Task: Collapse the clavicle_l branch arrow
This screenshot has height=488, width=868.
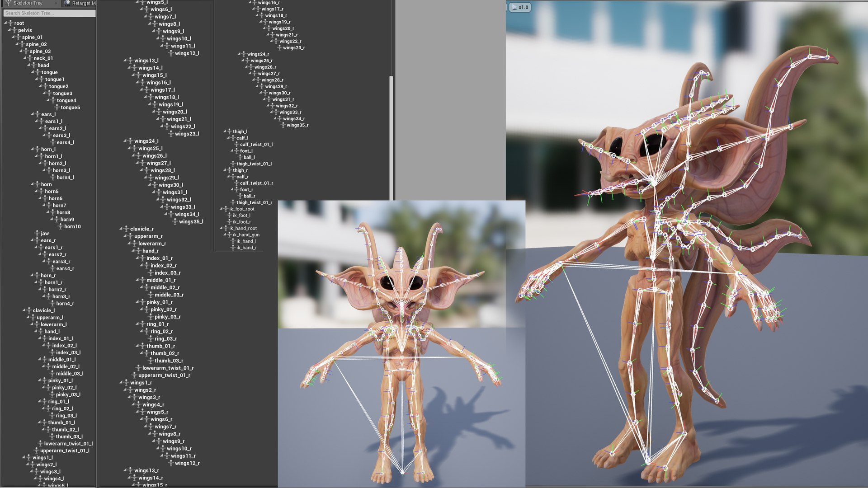Action: (24, 310)
